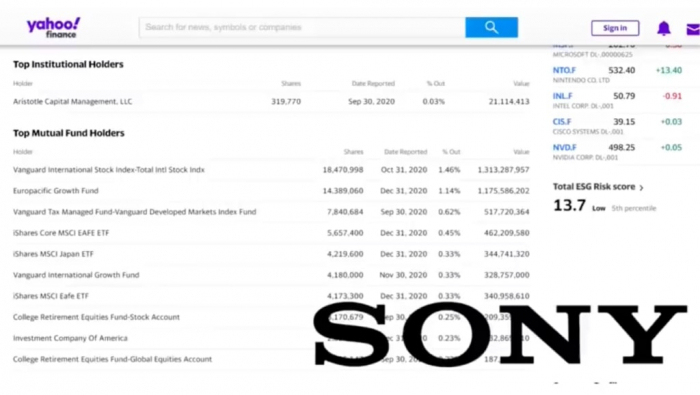Open the notifications bell icon
The image size is (700, 395).
pyautogui.click(x=663, y=28)
